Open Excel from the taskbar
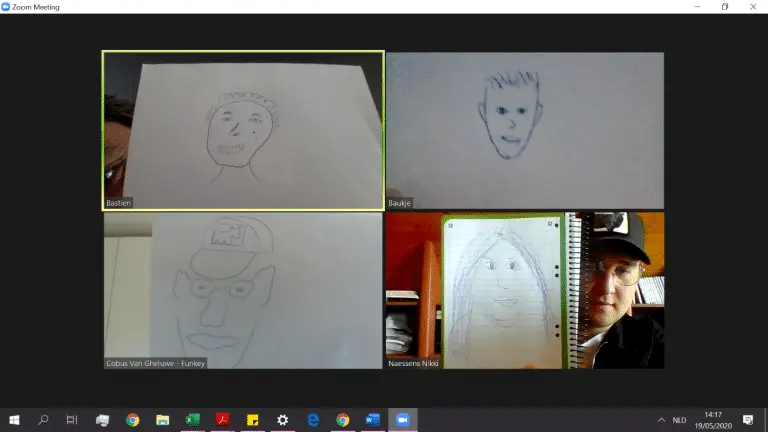 193,420
